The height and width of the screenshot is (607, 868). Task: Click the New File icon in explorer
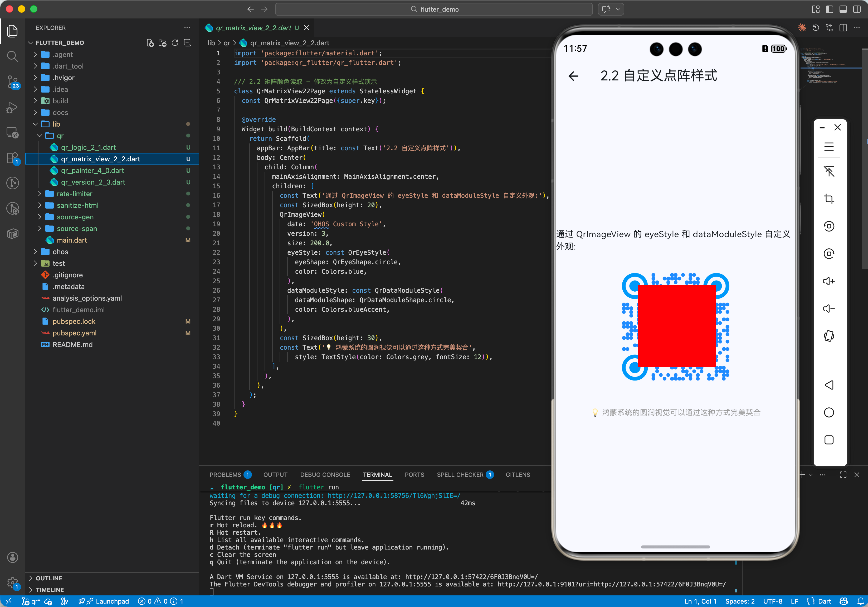pos(150,43)
